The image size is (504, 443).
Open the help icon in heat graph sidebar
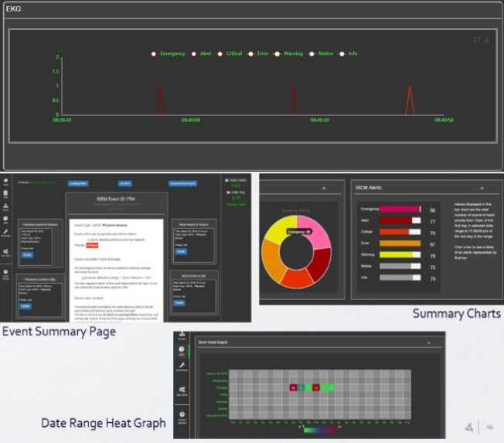182,417
